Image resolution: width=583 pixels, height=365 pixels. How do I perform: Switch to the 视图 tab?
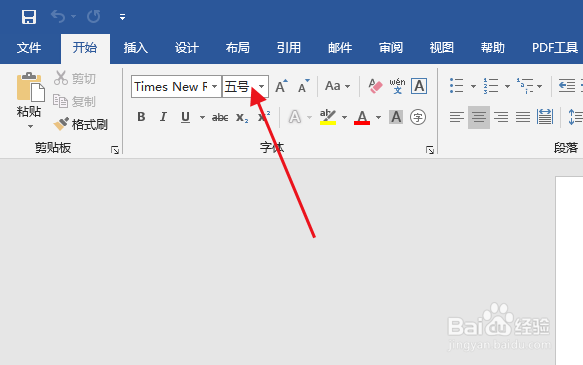tap(442, 48)
